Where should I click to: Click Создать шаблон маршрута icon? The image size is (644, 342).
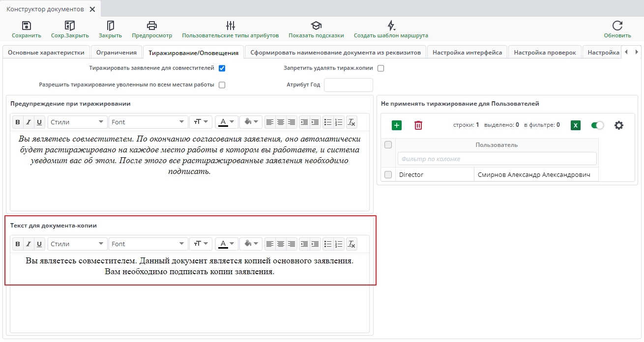click(x=391, y=26)
